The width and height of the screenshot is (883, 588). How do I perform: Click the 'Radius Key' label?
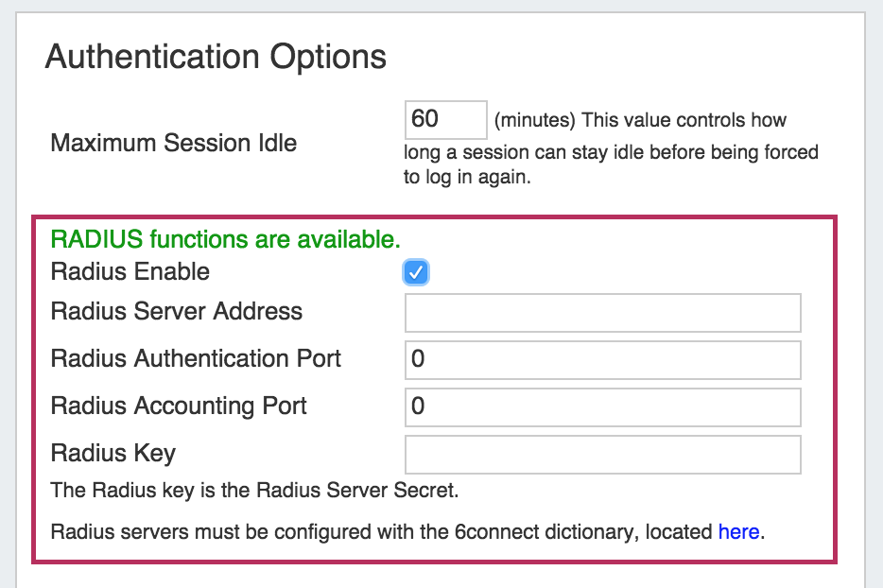[x=113, y=454]
